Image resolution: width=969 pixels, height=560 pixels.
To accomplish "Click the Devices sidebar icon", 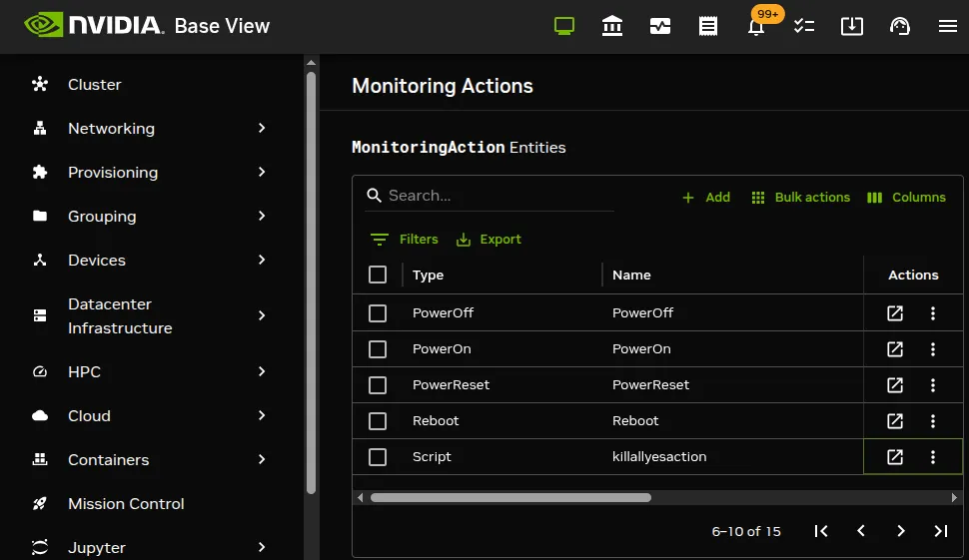I will tap(40, 260).
